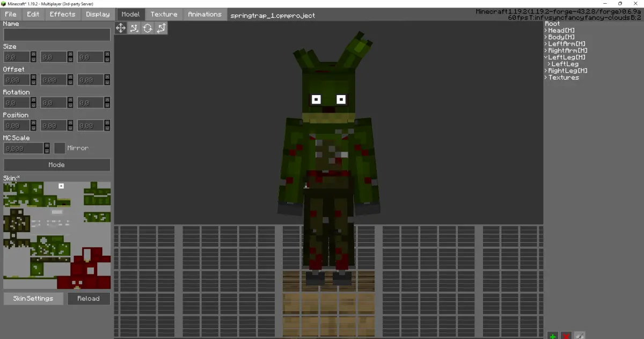Click the Name input field
This screenshot has width=644, height=339.
(57, 34)
